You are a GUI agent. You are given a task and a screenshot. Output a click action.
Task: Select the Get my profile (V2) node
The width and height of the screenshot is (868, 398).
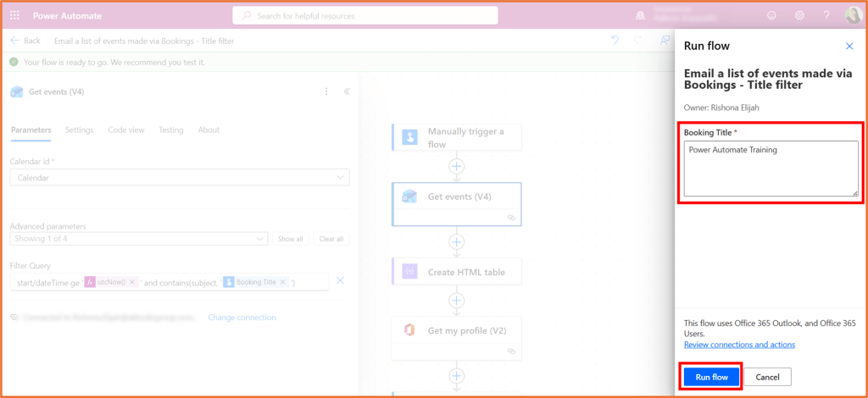(457, 338)
